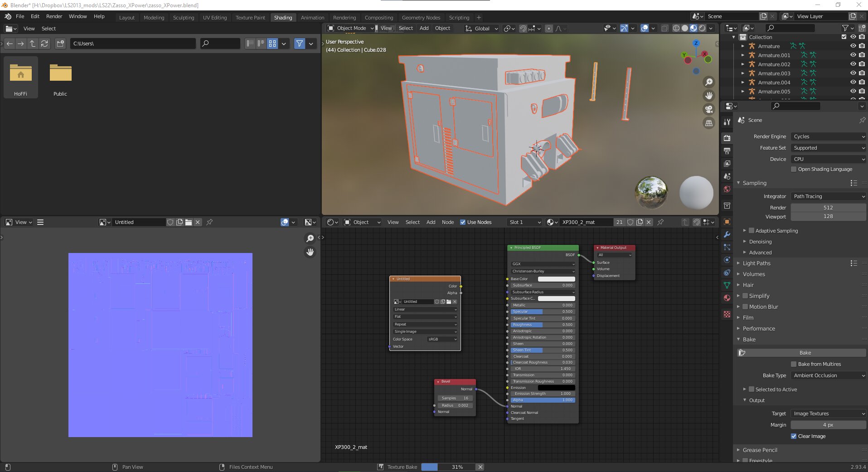Expand Armature.003 in outliner
This screenshot has height=472, width=868.
tap(742, 73)
